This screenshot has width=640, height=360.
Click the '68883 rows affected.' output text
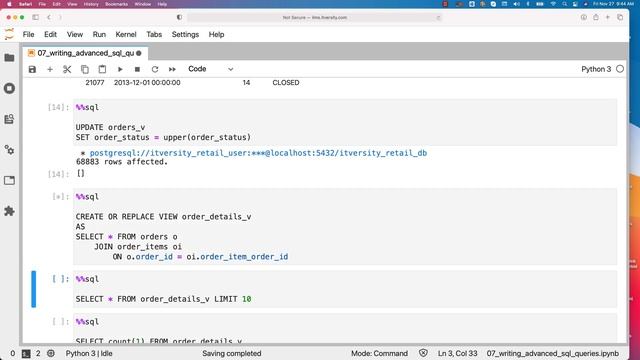[122, 162]
